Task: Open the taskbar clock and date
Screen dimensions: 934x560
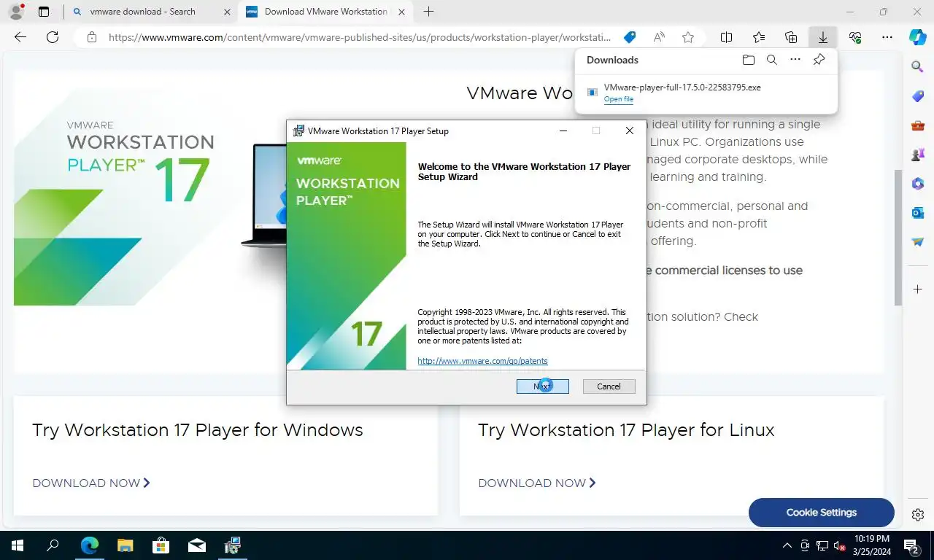Action: pyautogui.click(x=871, y=545)
